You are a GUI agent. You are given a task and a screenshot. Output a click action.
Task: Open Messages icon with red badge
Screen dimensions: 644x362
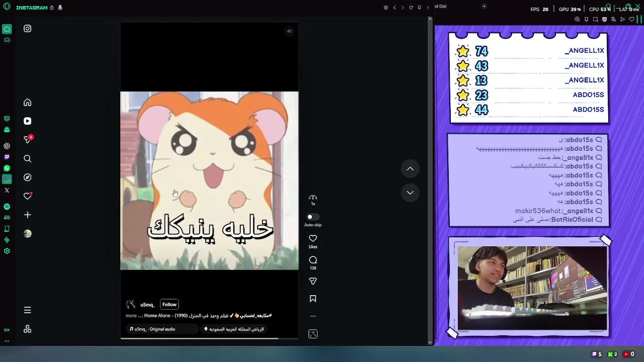[x=28, y=140]
